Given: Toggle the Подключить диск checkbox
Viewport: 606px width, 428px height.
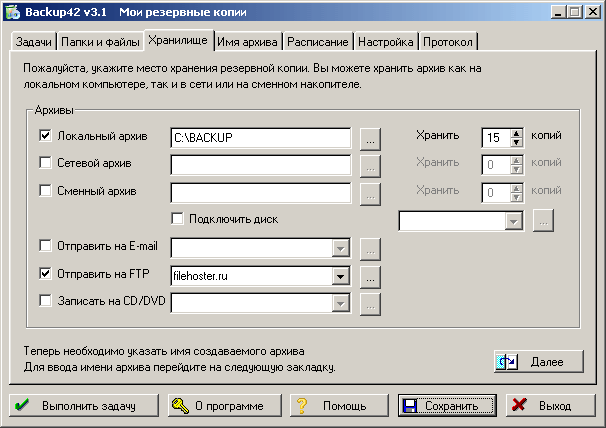Looking at the screenshot, I should coord(179,218).
